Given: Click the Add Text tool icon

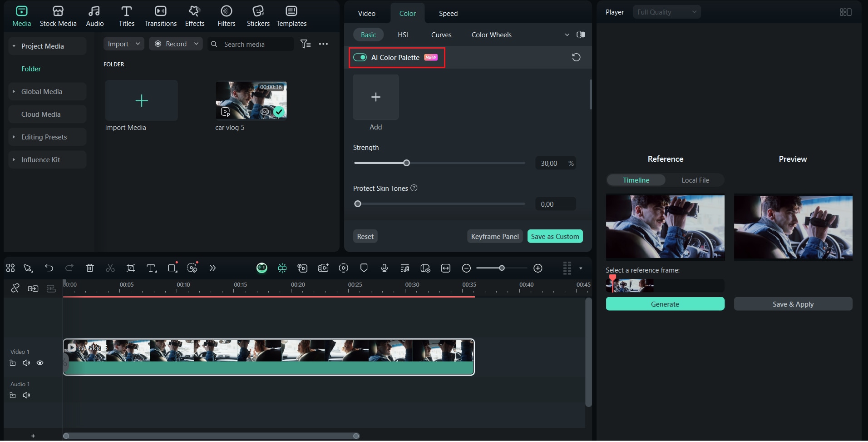Looking at the screenshot, I should (x=151, y=268).
